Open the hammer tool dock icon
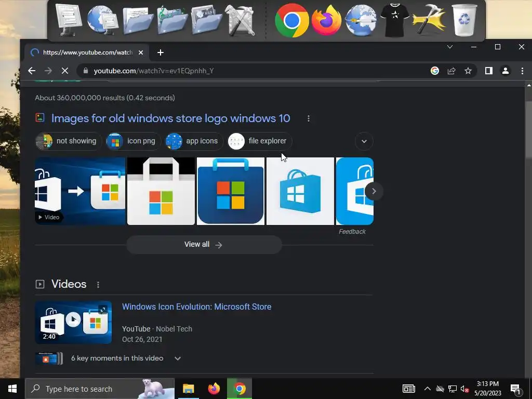The width and height of the screenshot is (532, 399). tap(429, 20)
